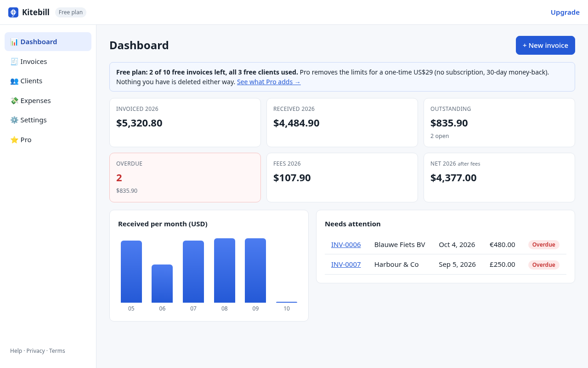Click the Dashboard chart icon in sidebar
Viewport: 588px width, 368px height.
[14, 42]
